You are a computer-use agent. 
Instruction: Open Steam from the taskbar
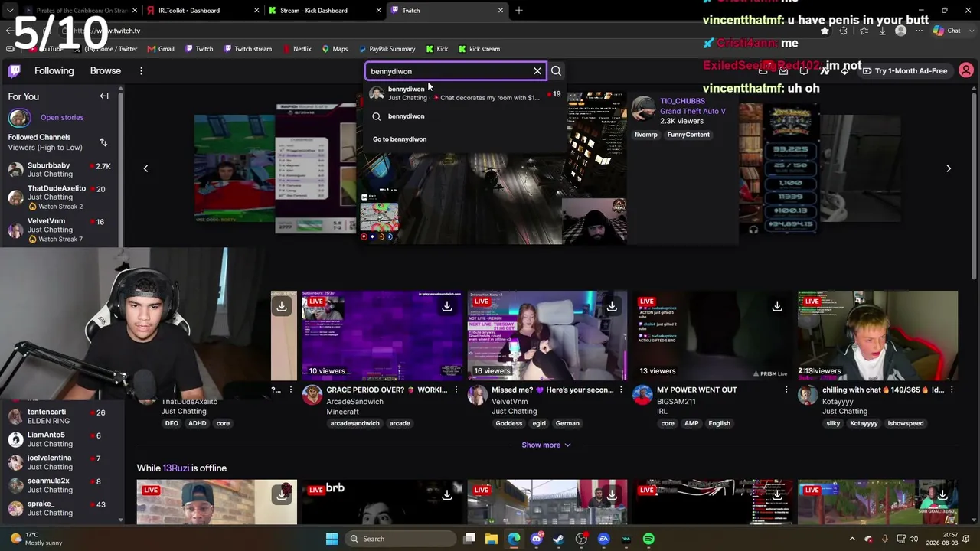(x=559, y=539)
